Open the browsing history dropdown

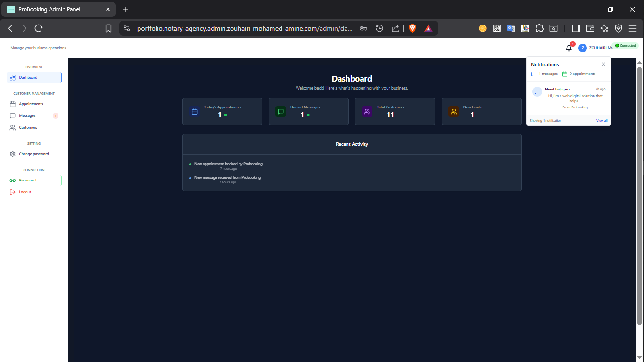pyautogui.click(x=380, y=28)
